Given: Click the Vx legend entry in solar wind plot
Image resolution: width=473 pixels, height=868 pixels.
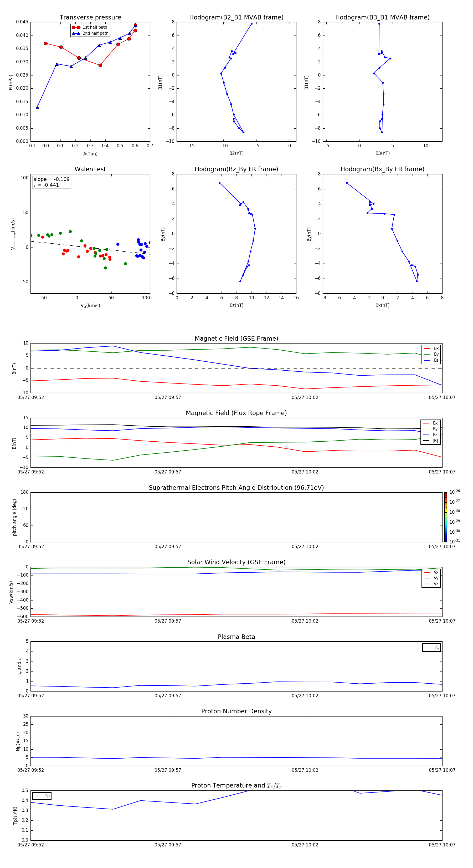Looking at the screenshot, I should 431,572.
